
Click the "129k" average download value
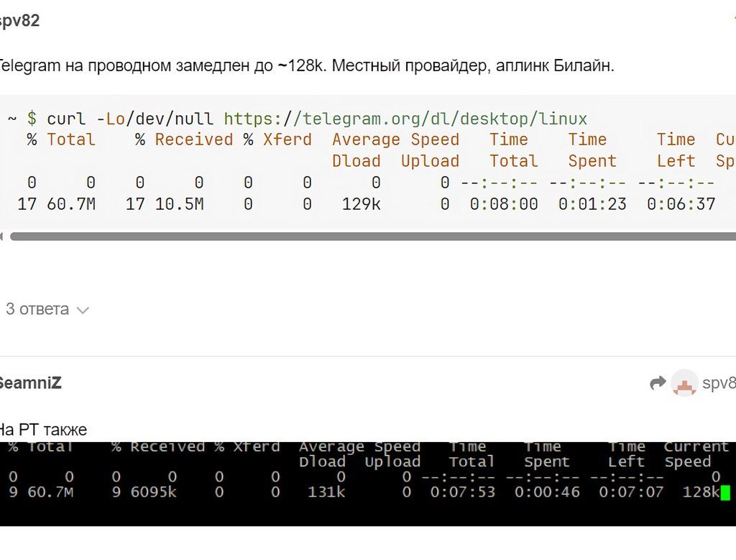361,204
